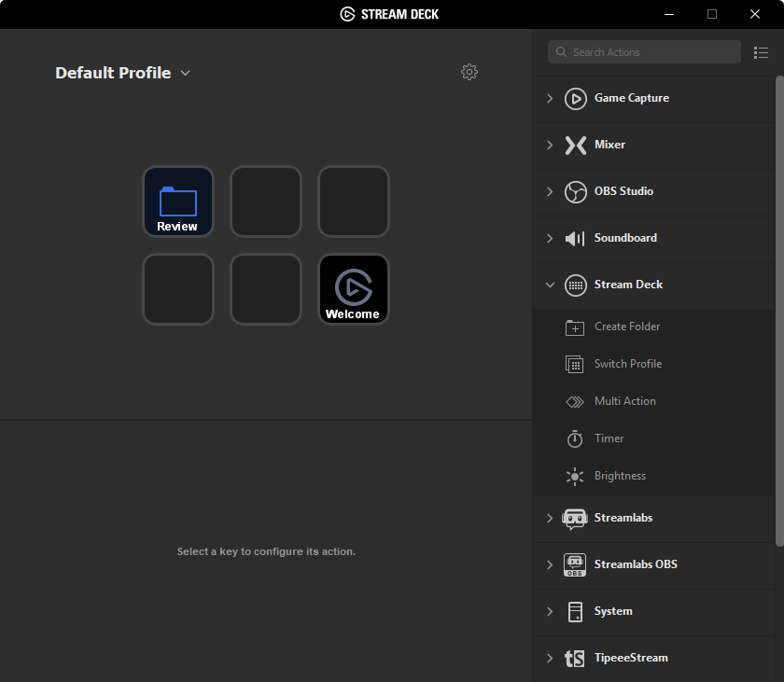Click the search magnifier icon
The image size is (784, 682).
561,52
